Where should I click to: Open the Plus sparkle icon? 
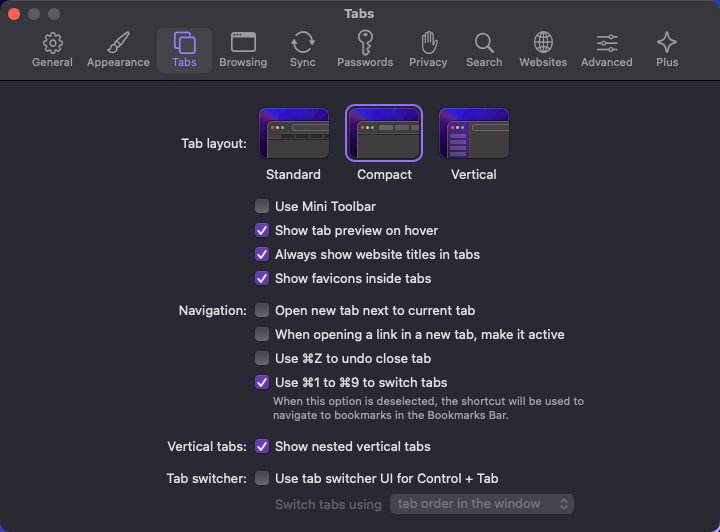point(667,43)
